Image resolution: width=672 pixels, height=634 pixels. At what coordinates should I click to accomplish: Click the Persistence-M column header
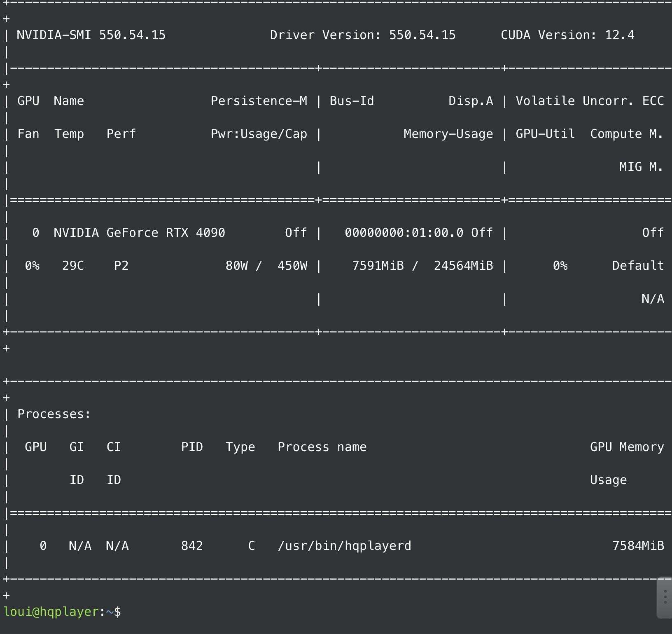[259, 101]
